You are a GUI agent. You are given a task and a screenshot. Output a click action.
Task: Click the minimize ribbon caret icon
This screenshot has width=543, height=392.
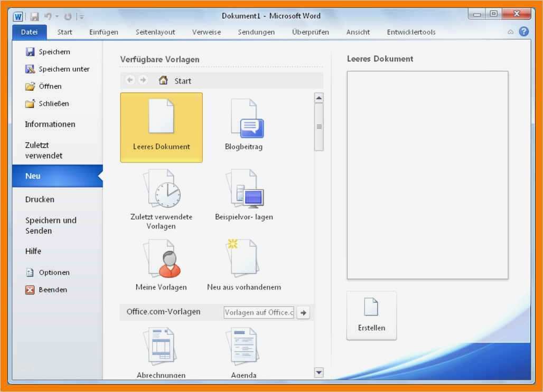point(510,32)
